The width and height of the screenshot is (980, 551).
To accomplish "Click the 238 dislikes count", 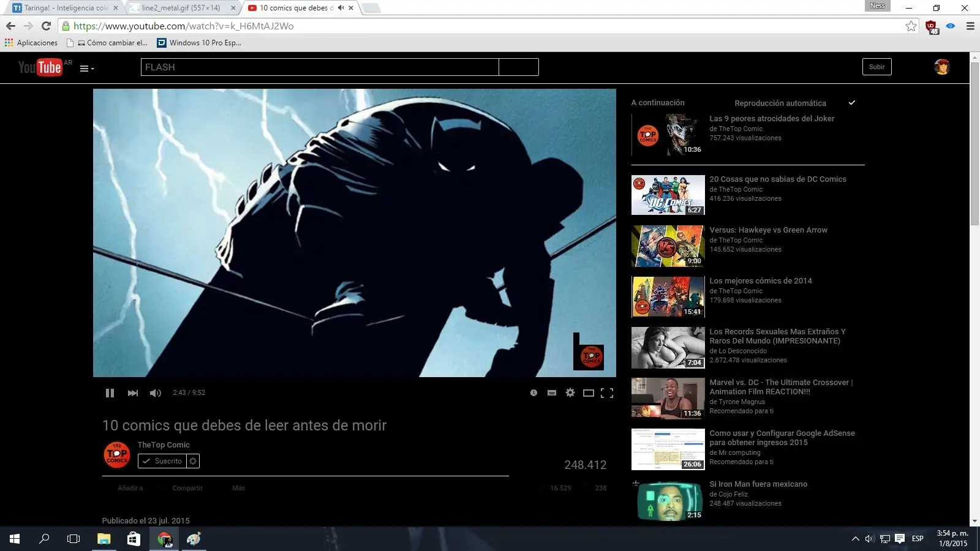I will click(601, 488).
